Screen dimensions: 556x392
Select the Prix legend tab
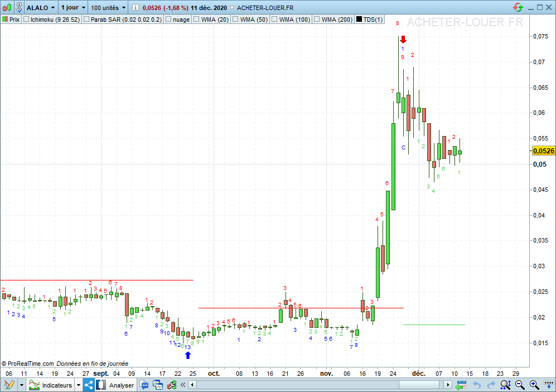click(x=11, y=20)
